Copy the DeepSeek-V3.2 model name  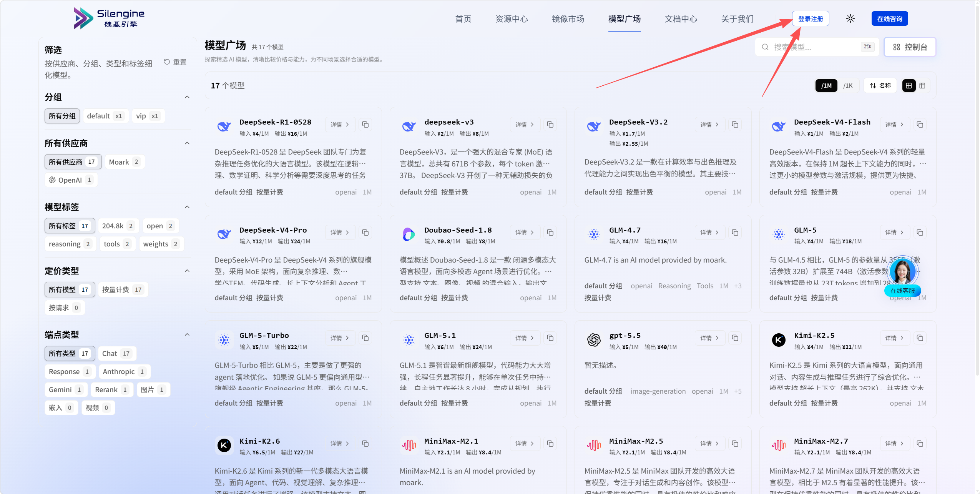(x=735, y=125)
